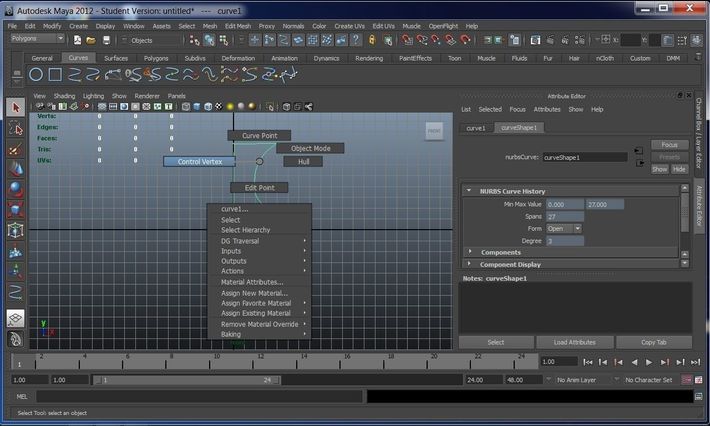710x426 pixels.
Task: Enable Snap to grids magnet icon
Action: 407,40
